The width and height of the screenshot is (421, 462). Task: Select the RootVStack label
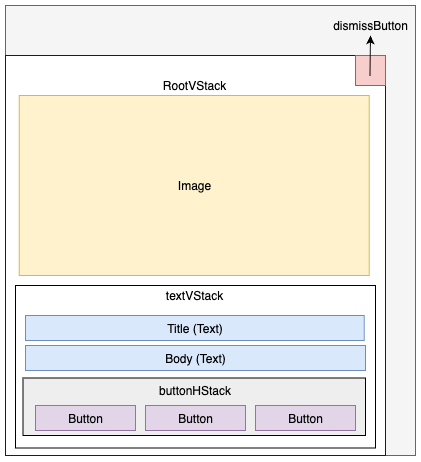point(194,86)
